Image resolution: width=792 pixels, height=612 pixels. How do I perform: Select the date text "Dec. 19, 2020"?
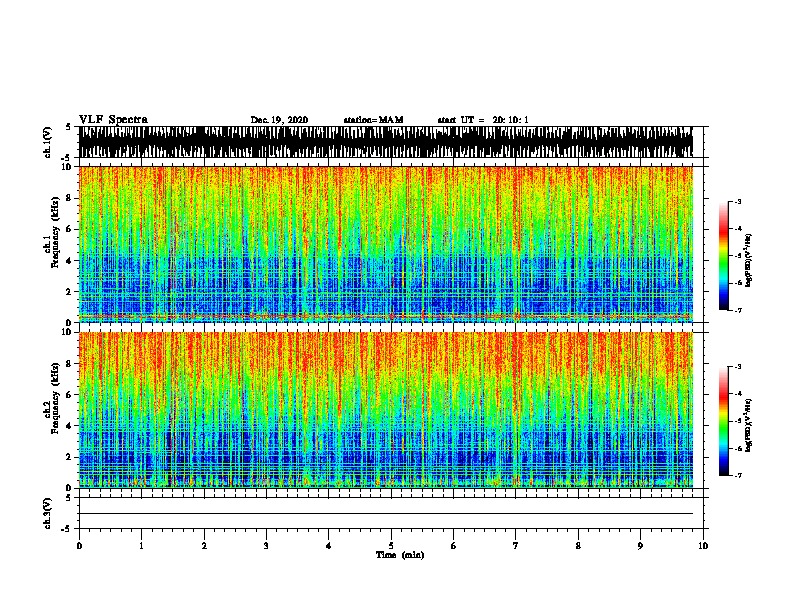coord(279,120)
